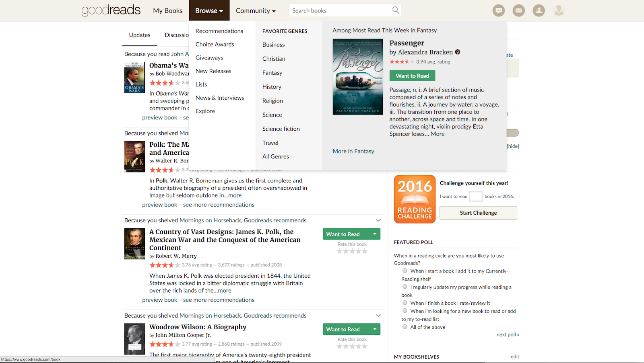Image resolution: width=644 pixels, height=363 pixels.
Task: Browse the History genre
Action: (272, 87)
